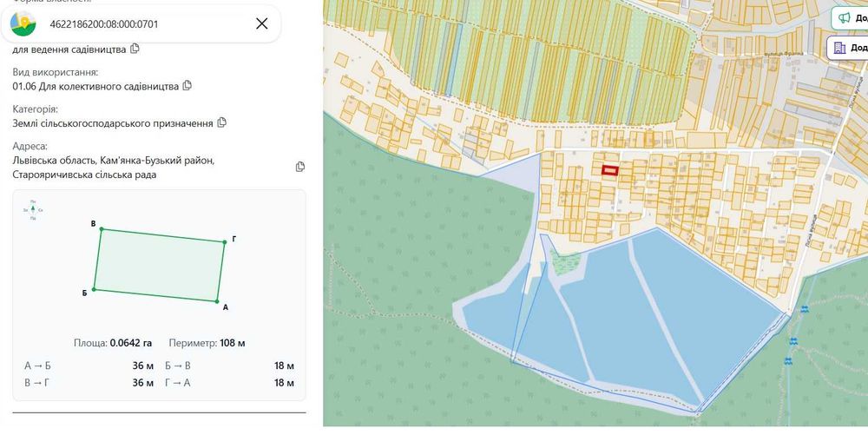Click 'Львівська область, Кам'янка-Бузький район' address text
This screenshot has width=868, height=435.
click(114, 161)
